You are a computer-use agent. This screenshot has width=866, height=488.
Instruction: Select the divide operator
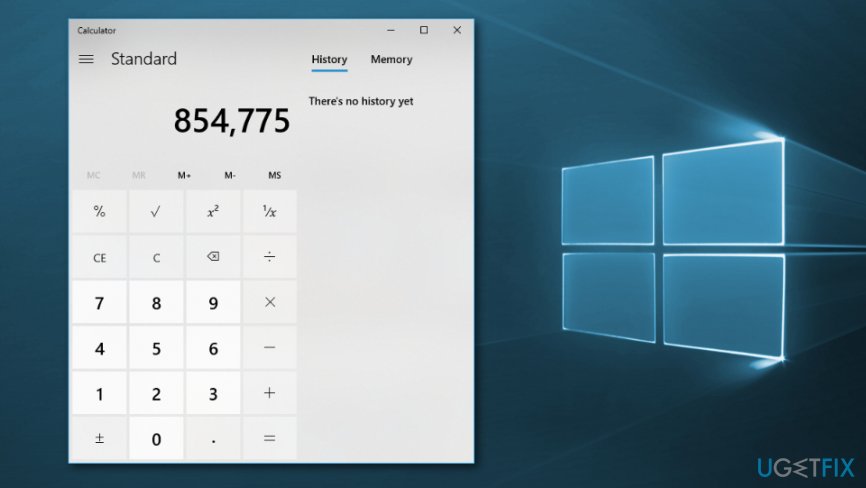coord(270,257)
